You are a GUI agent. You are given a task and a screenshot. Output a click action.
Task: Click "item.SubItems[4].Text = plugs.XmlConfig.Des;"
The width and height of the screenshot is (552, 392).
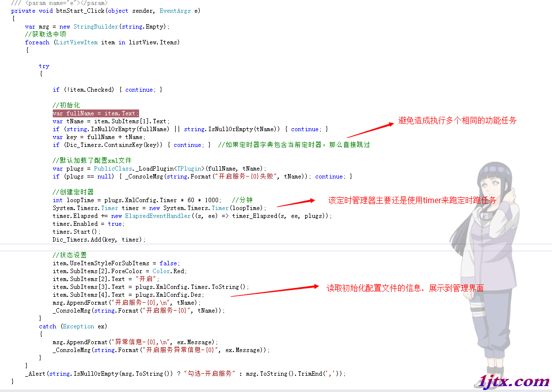pos(128,295)
